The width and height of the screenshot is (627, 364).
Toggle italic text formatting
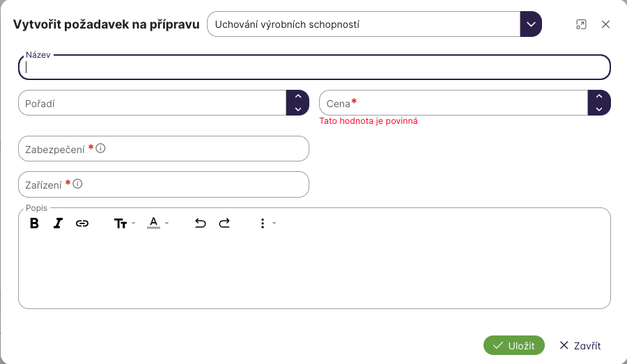coord(58,223)
